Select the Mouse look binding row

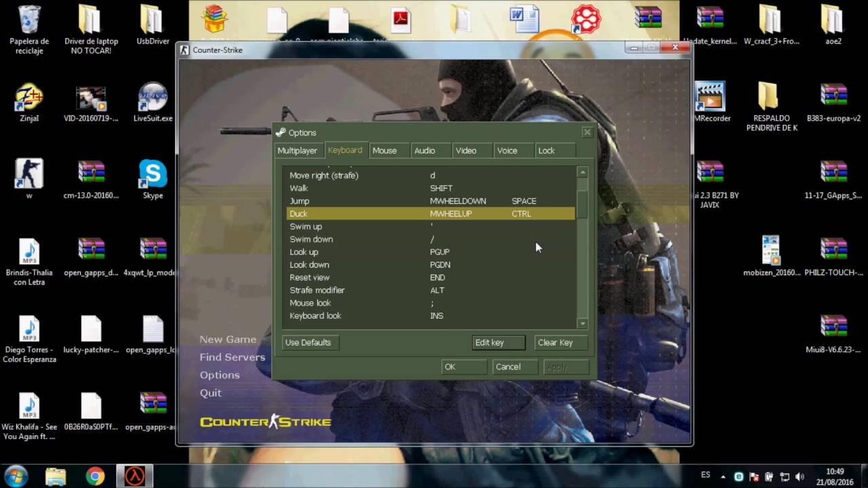click(430, 303)
